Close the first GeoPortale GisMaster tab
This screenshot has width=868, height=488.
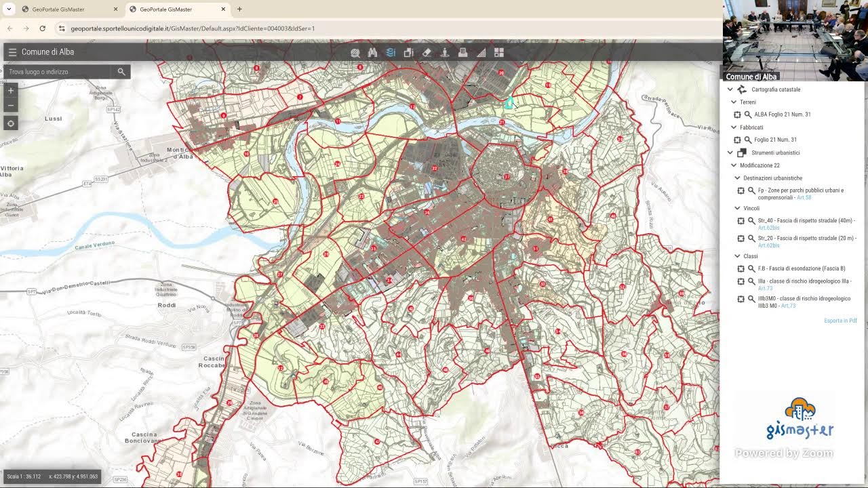115,9
